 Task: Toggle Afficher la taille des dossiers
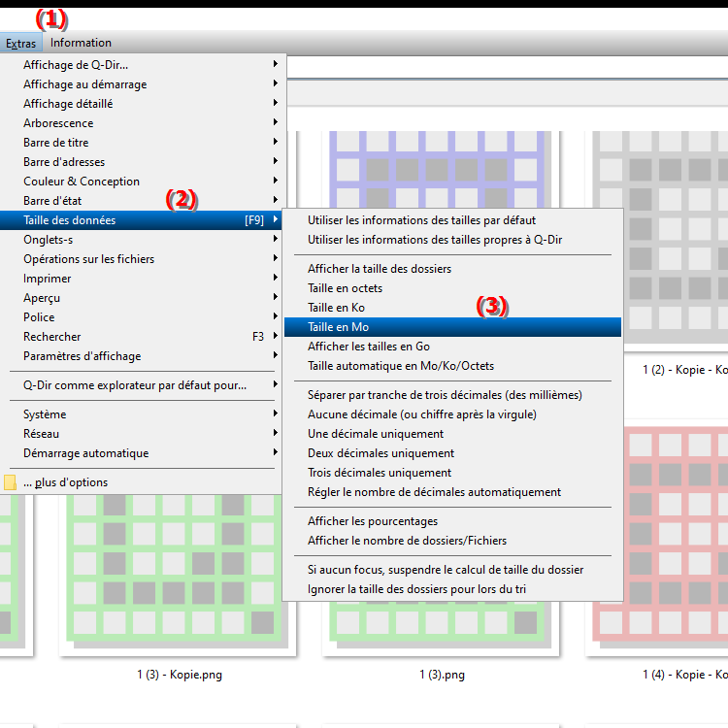click(x=452, y=269)
